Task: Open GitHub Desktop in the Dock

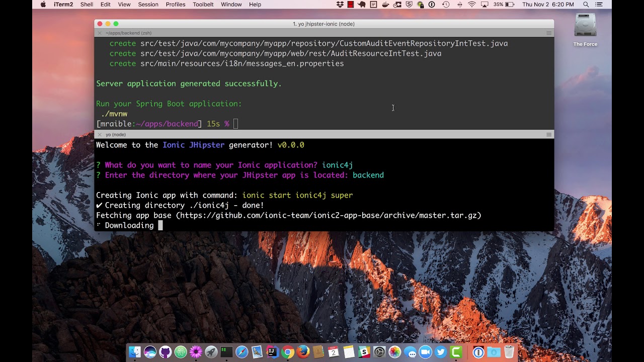Action: coord(166,352)
